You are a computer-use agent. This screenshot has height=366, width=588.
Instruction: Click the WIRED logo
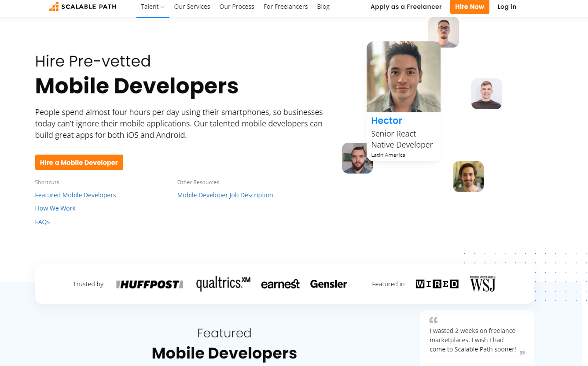[437, 285]
